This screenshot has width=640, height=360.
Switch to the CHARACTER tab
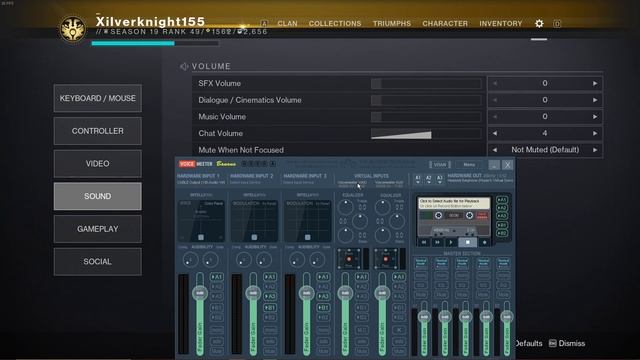click(x=445, y=24)
